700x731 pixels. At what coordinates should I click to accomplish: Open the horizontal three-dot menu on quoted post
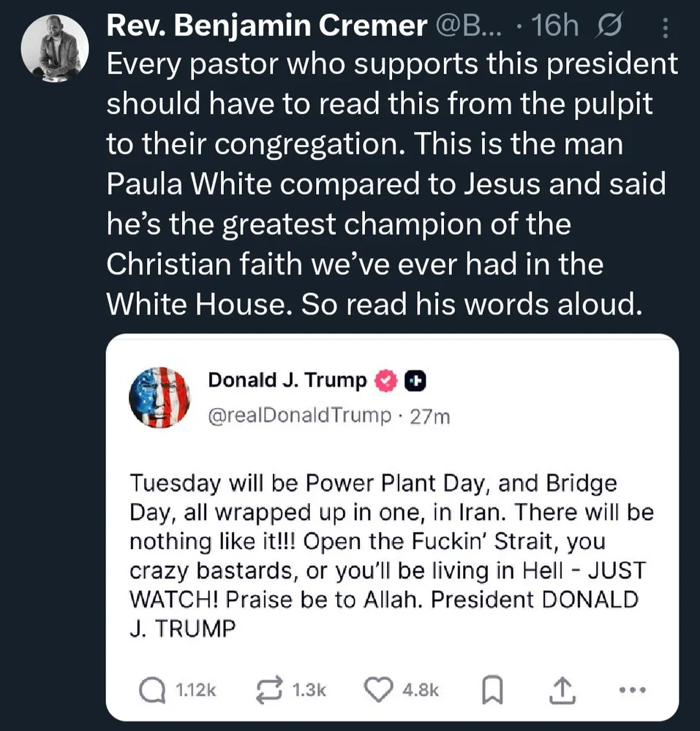[x=632, y=689]
